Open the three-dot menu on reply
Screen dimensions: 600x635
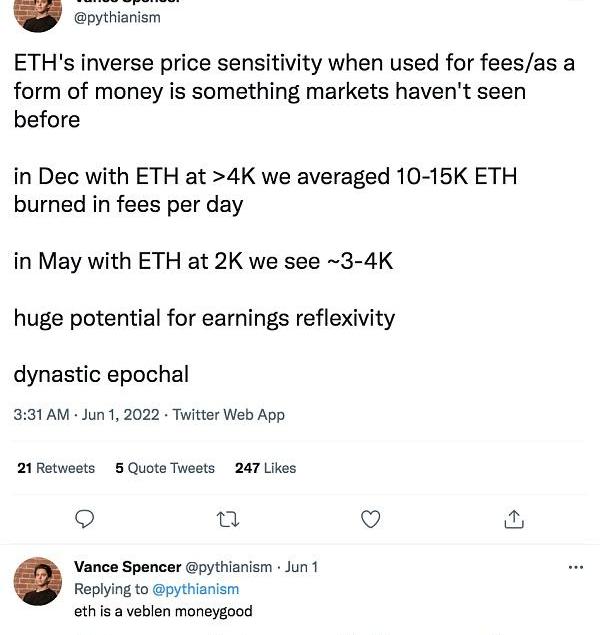pos(575,567)
